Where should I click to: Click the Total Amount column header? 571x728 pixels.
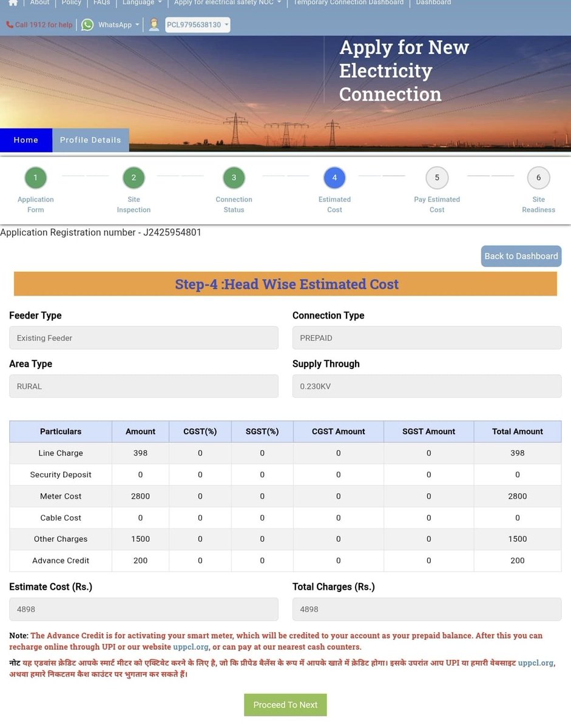(x=518, y=431)
